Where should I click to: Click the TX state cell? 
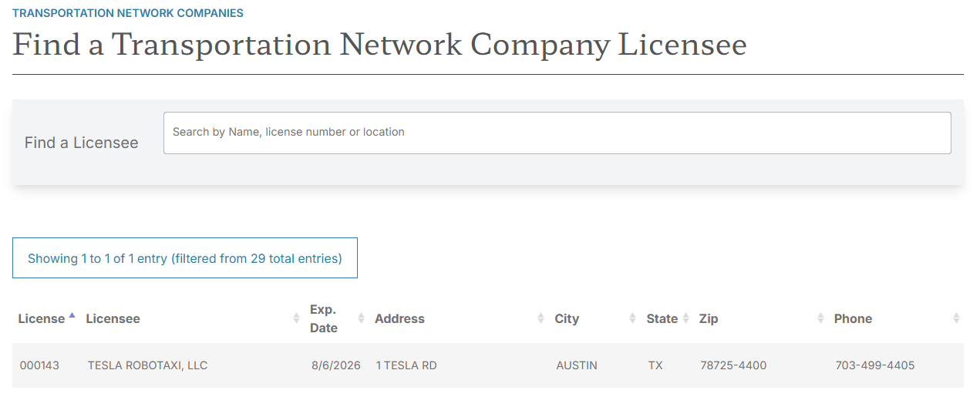coord(655,365)
